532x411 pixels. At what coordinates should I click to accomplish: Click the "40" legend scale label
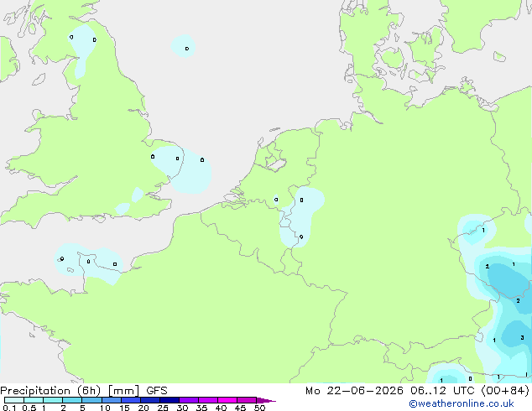(221, 408)
